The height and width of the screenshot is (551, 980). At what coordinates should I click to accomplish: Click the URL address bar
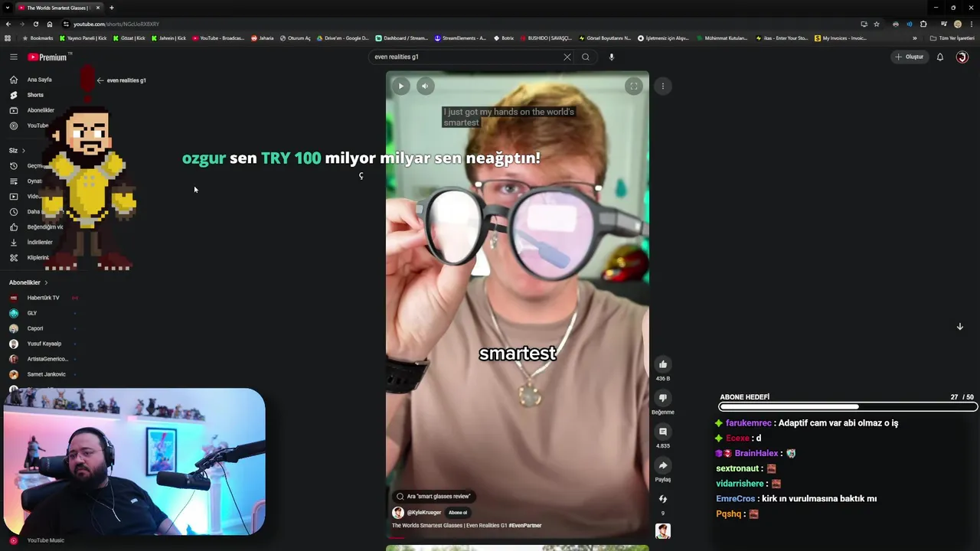pos(459,24)
